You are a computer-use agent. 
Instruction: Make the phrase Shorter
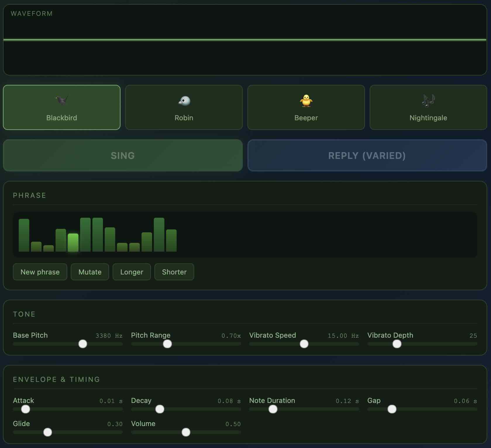[174, 272]
